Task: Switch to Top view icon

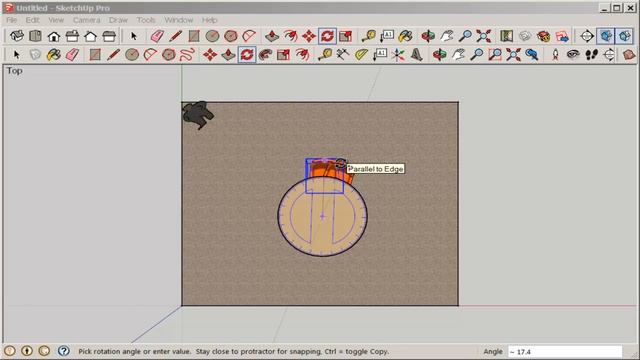Action: coord(35,36)
